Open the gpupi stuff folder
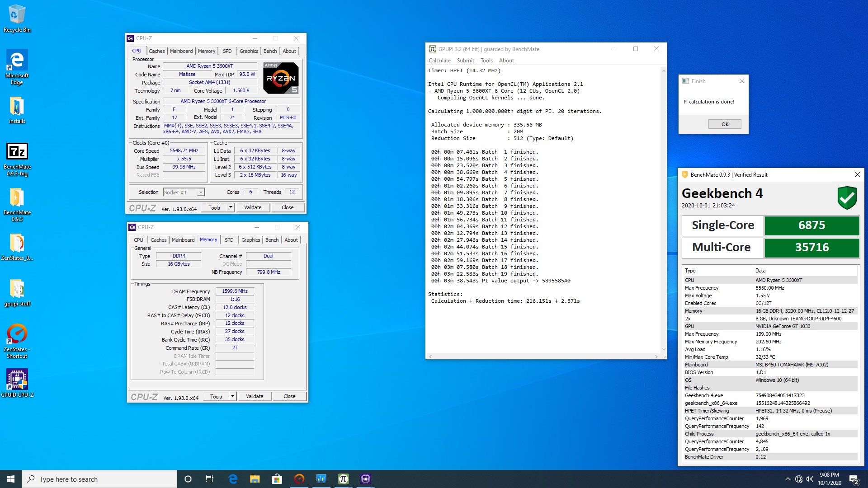Image resolution: width=868 pixels, height=488 pixels. 17,293
